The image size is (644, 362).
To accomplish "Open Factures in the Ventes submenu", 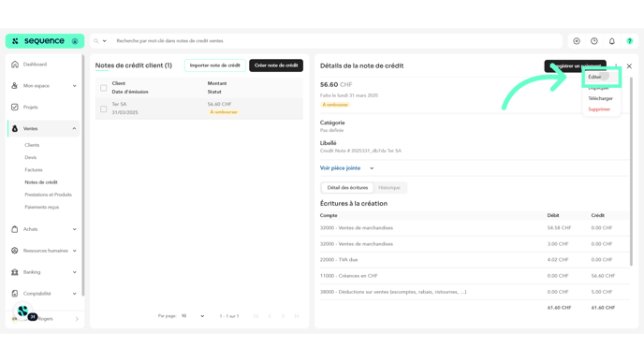I will coord(34,169).
